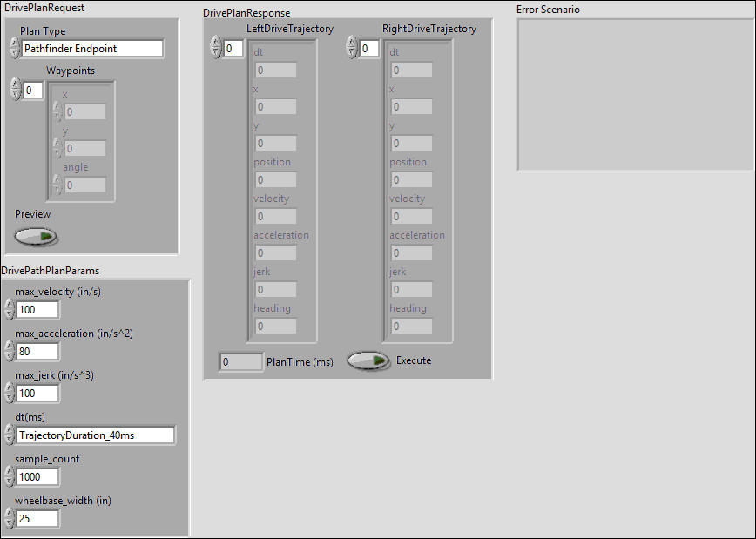Viewport: 756px width, 539px height.
Task: Click the Waypoints array index stepper
Action: pos(15,90)
